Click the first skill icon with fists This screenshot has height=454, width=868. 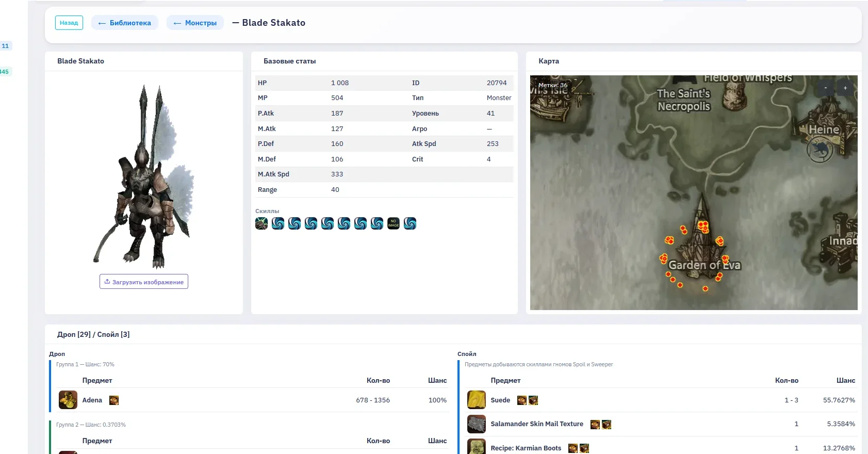261,223
